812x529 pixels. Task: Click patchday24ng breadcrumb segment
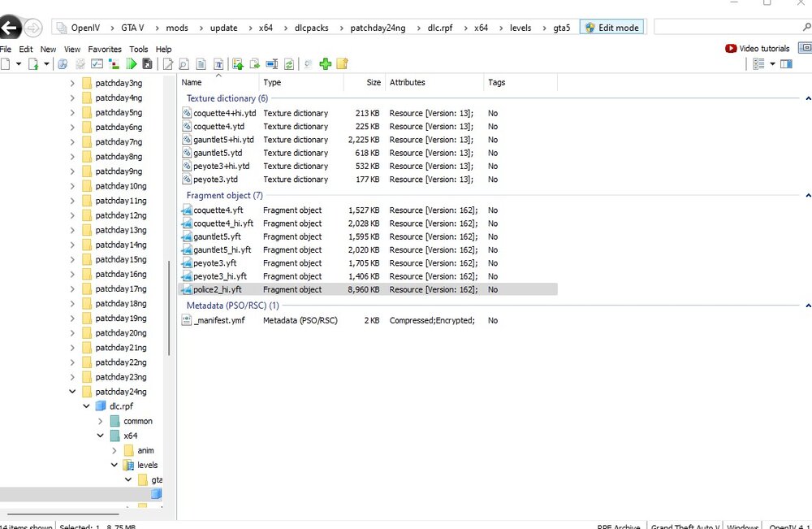pyautogui.click(x=378, y=28)
